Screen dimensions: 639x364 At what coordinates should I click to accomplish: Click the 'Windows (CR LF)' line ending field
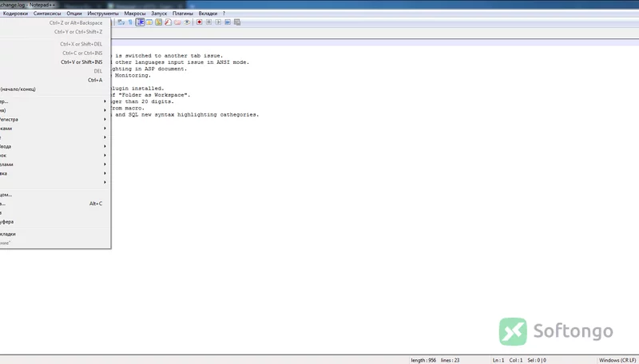click(x=617, y=360)
